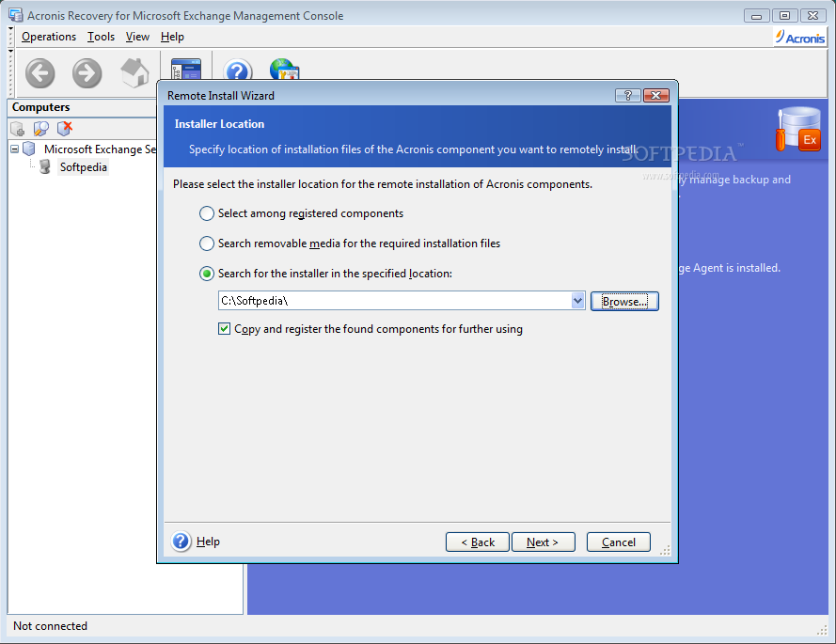Click the search computers magnifier icon
Viewport: 836px width, 644px height.
(41, 129)
